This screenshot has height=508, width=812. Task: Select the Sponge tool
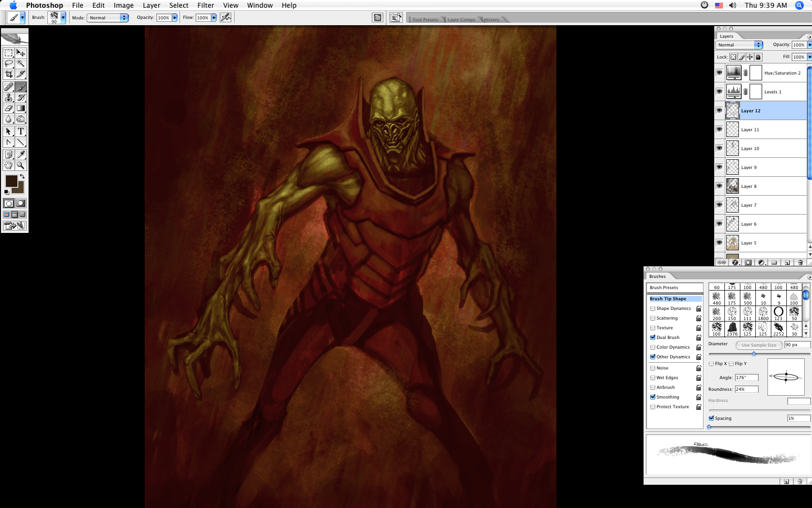click(x=21, y=119)
